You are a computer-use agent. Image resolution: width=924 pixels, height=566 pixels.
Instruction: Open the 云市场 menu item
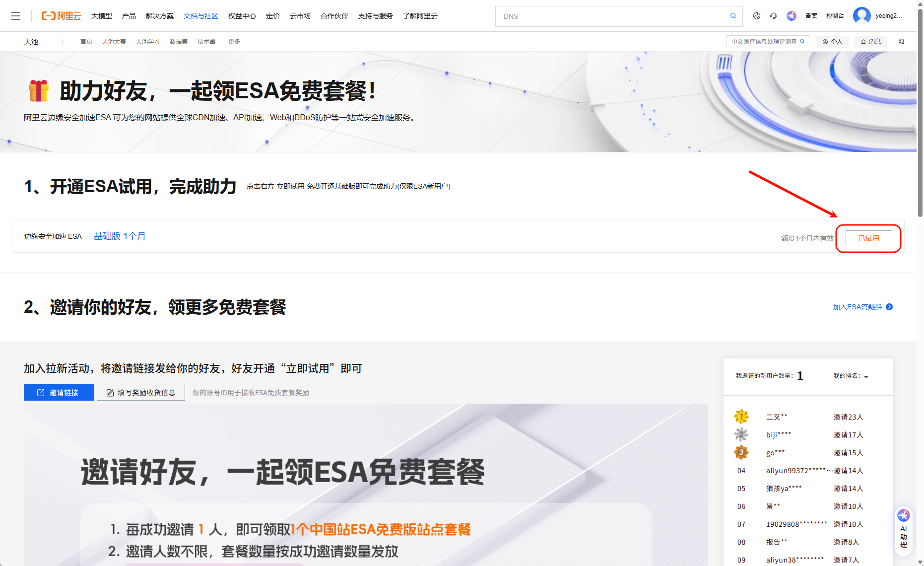click(300, 16)
